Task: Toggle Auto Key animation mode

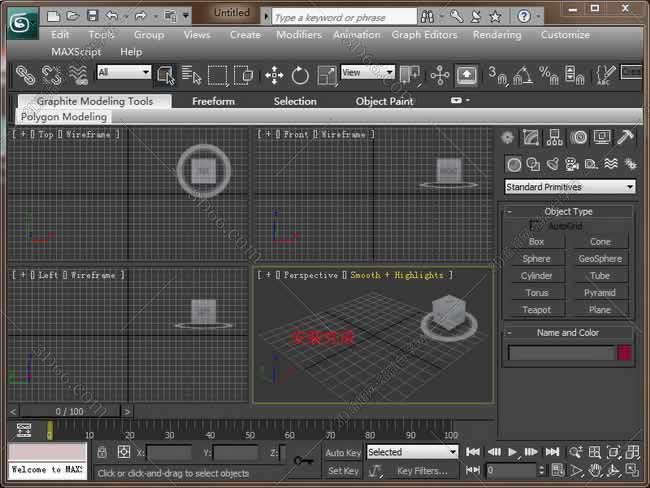Action: tap(343, 453)
